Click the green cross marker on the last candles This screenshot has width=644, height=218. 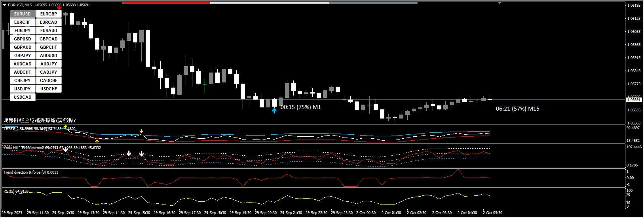coord(477,101)
